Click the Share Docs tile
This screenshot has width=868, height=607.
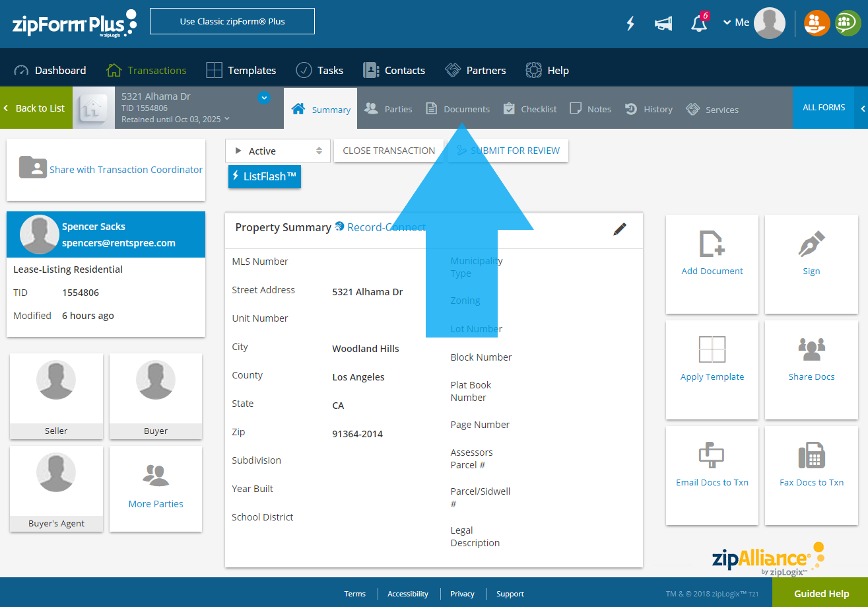click(811, 370)
